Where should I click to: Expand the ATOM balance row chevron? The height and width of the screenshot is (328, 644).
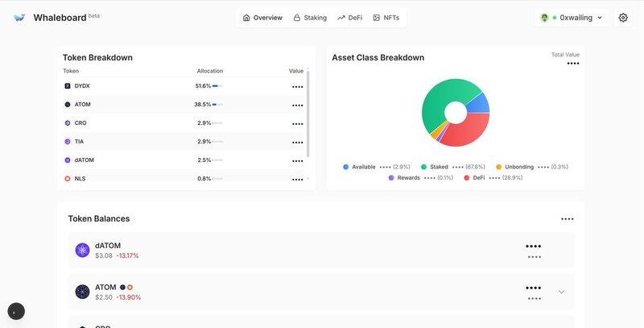tap(561, 292)
